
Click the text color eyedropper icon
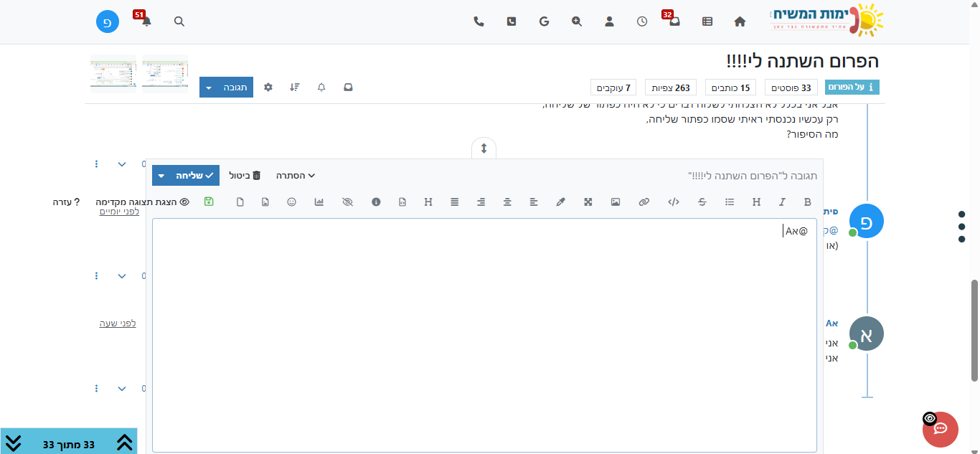point(560,202)
